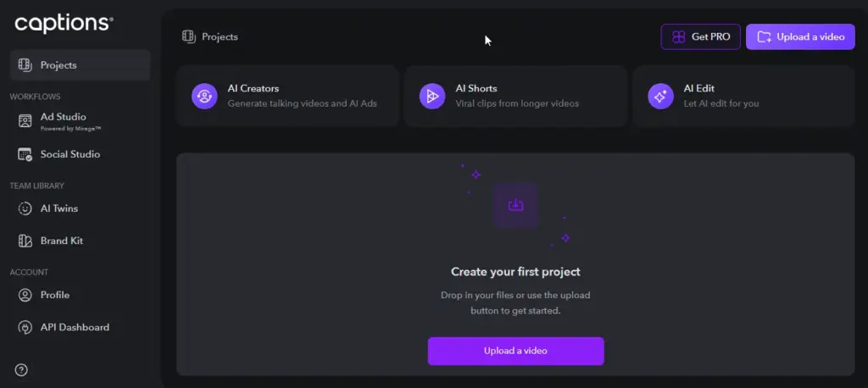The image size is (868, 388).
Task: Click the center Upload a video button
Action: pyautogui.click(x=515, y=351)
